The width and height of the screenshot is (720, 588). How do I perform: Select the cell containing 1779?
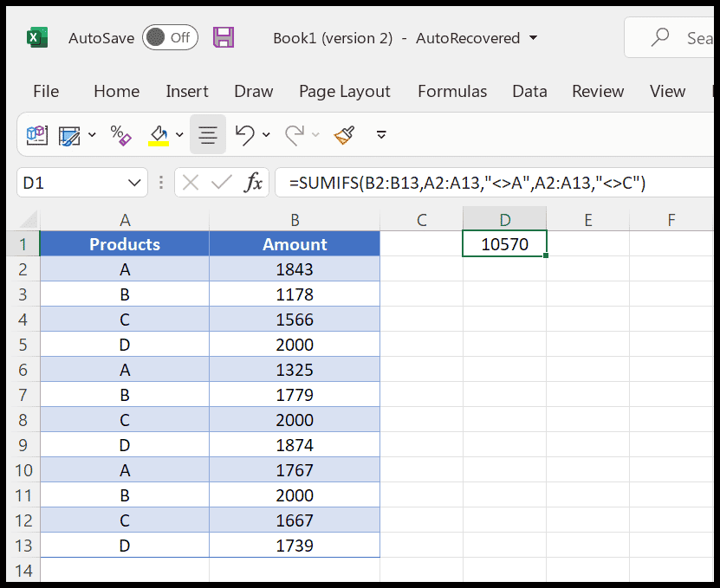click(x=295, y=394)
